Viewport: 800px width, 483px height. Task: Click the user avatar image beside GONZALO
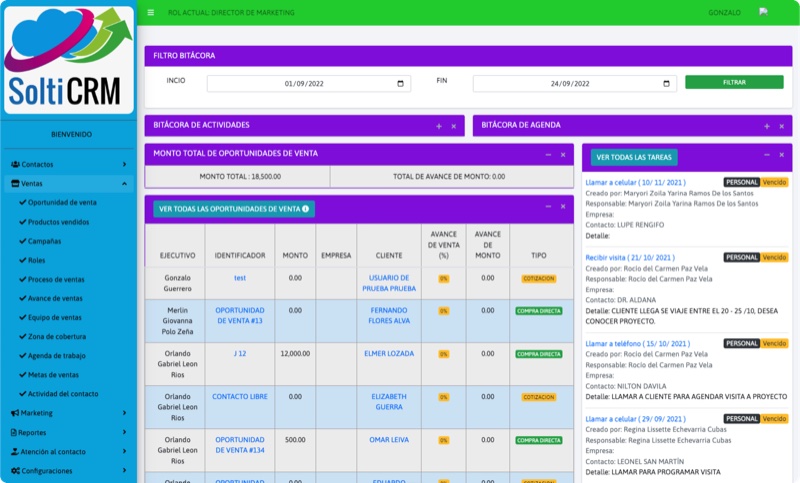pyautogui.click(x=763, y=12)
